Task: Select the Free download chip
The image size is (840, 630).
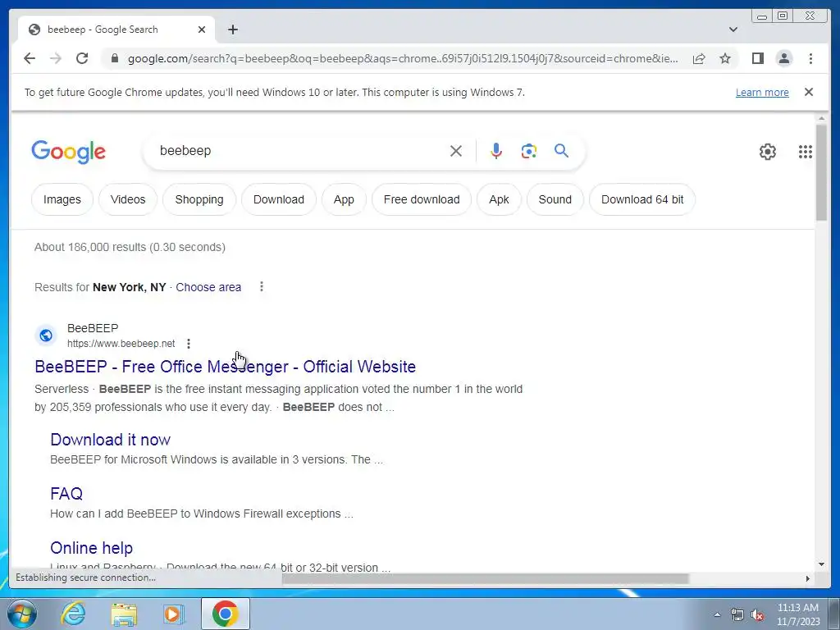Action: pyautogui.click(x=422, y=199)
